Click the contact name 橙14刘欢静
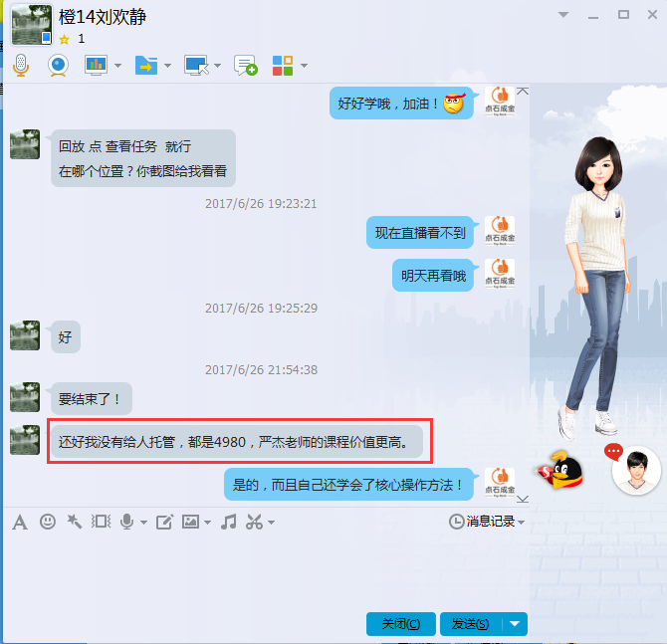The height and width of the screenshot is (644, 667). point(103,17)
